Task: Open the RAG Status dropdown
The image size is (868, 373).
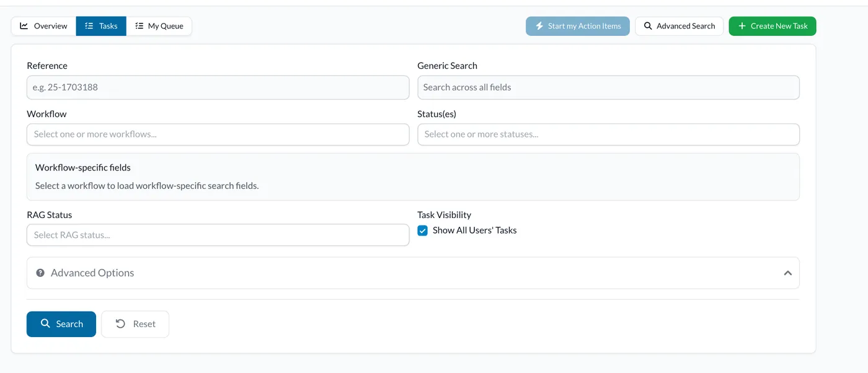Action: [218, 235]
